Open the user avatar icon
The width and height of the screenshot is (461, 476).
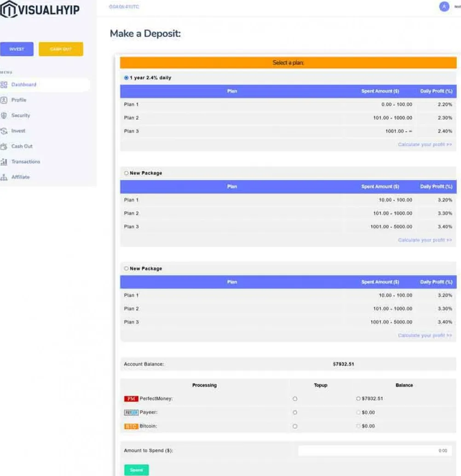tap(444, 6)
